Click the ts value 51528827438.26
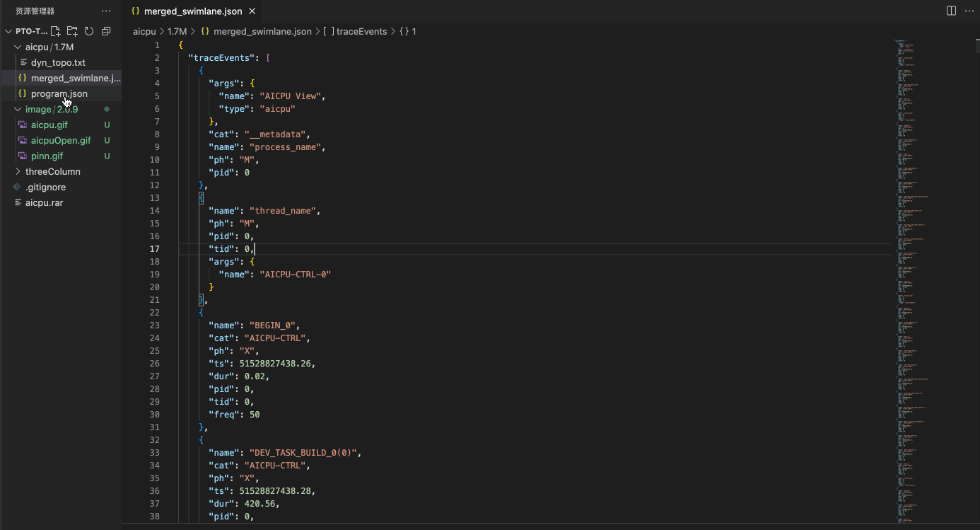Screen dimensions: 980x530 (275, 364)
